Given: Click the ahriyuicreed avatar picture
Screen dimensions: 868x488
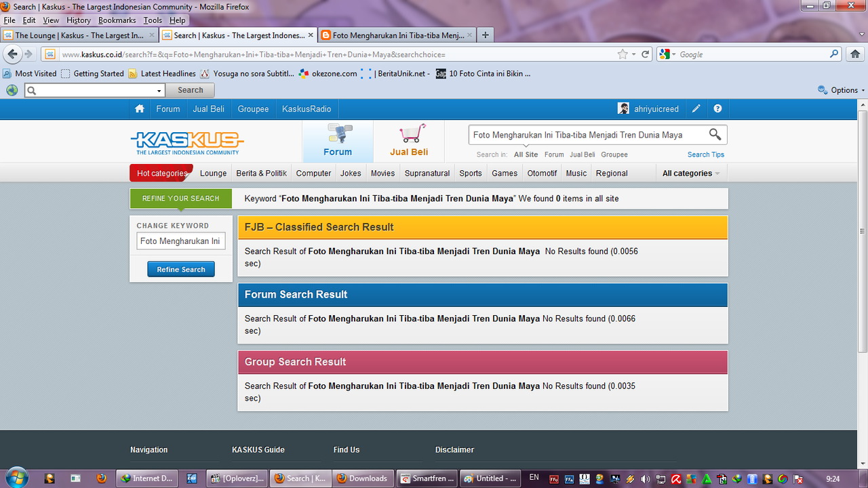Looking at the screenshot, I should [x=623, y=108].
